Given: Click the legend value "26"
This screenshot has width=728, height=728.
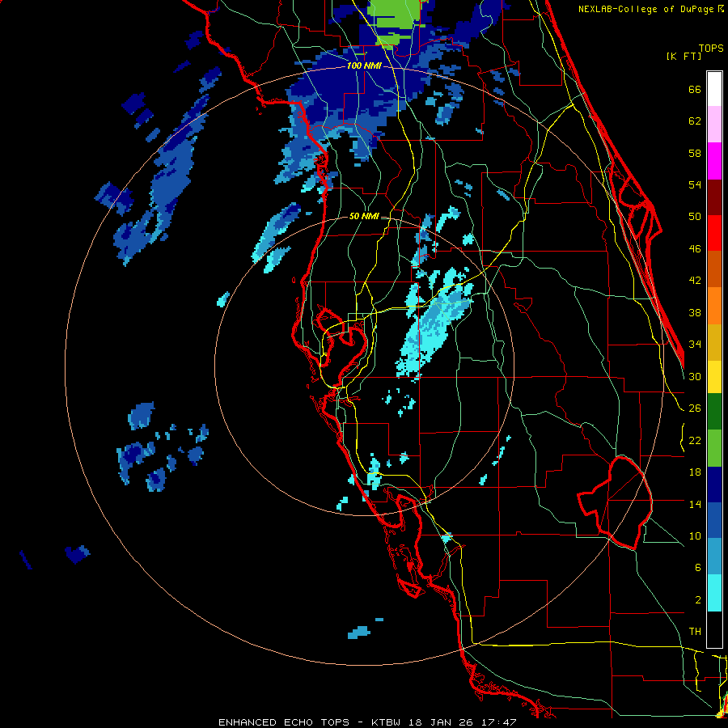Looking at the screenshot, I should coord(695,408).
